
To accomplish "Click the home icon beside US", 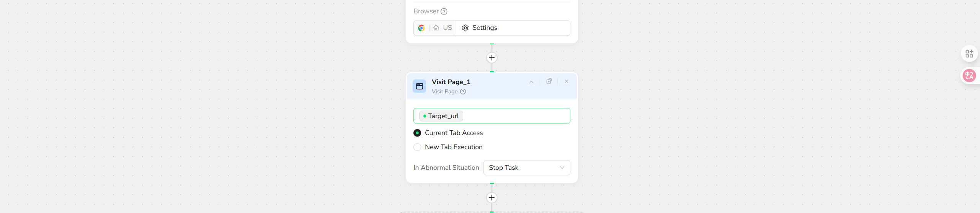I will 436,28.
